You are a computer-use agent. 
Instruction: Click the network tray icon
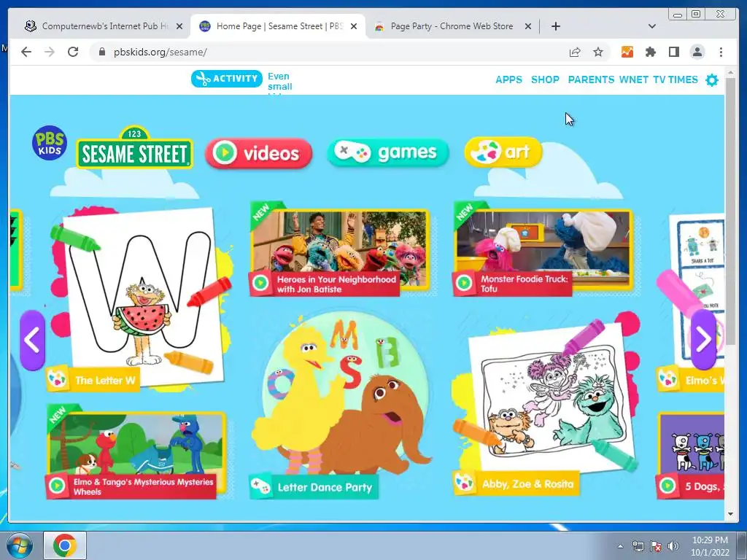pos(638,546)
